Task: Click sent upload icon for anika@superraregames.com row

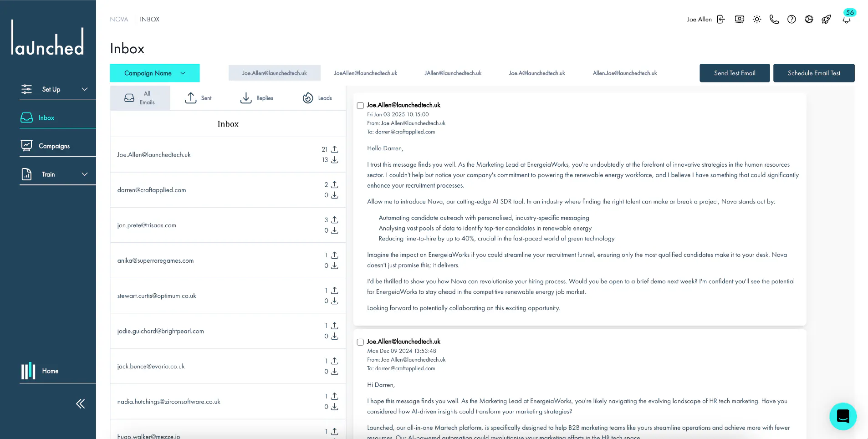Action: (x=335, y=255)
